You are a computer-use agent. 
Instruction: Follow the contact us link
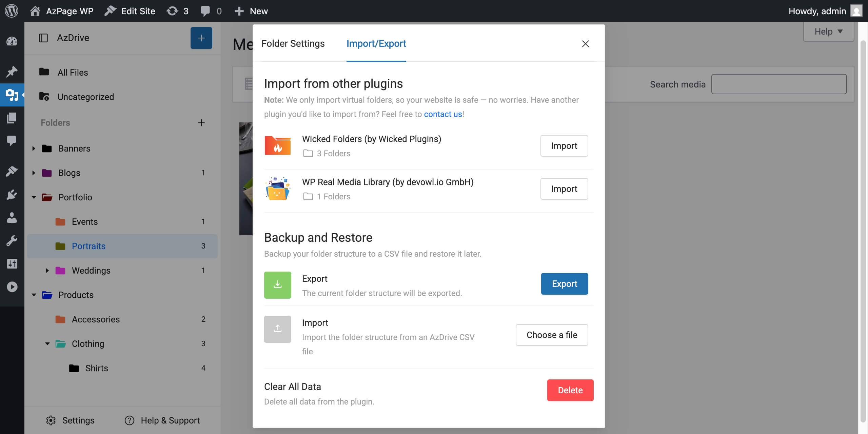click(443, 114)
